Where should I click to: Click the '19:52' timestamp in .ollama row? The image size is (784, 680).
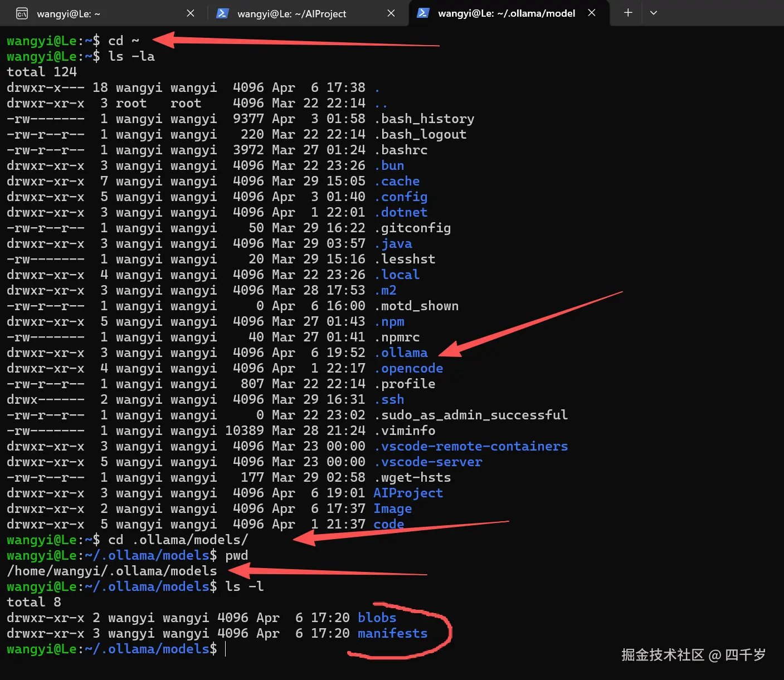(x=346, y=353)
